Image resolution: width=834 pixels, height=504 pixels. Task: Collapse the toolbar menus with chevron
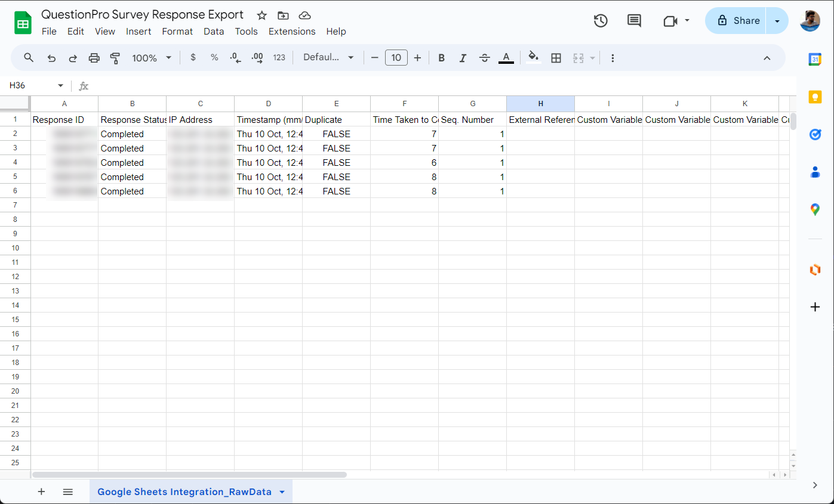(767, 58)
